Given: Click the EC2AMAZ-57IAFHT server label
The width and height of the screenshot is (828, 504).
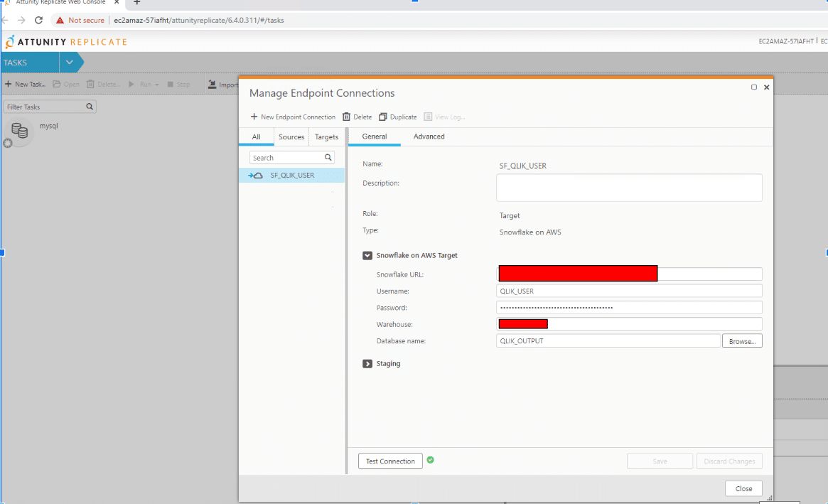Looking at the screenshot, I should 786,41.
